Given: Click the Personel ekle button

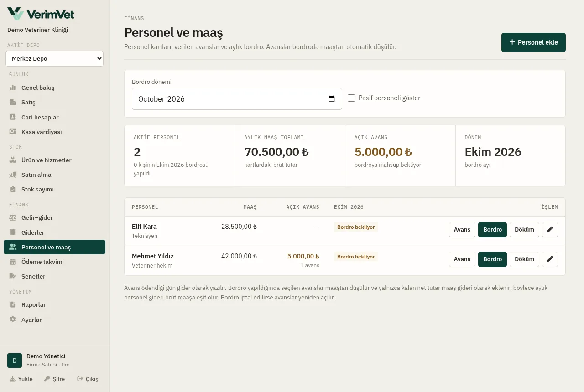Looking at the screenshot, I should [x=533, y=42].
